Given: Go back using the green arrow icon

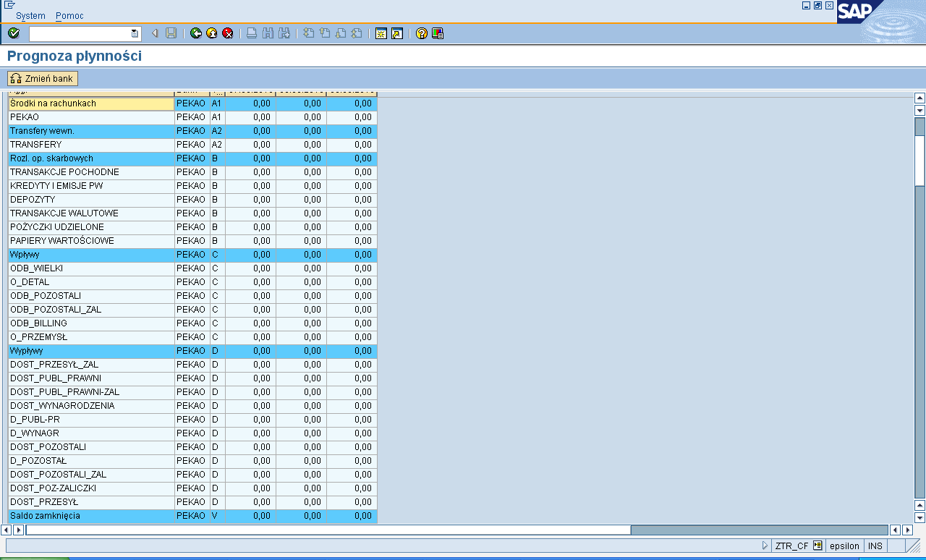Looking at the screenshot, I should pyautogui.click(x=196, y=33).
